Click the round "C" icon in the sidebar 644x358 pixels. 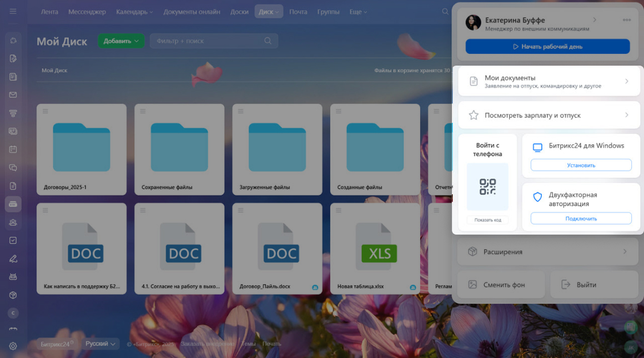[13, 313]
